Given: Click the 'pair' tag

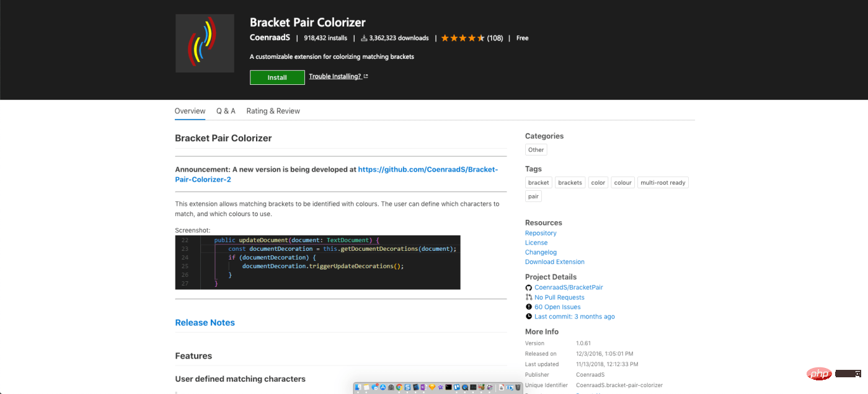Looking at the screenshot, I should click(533, 196).
